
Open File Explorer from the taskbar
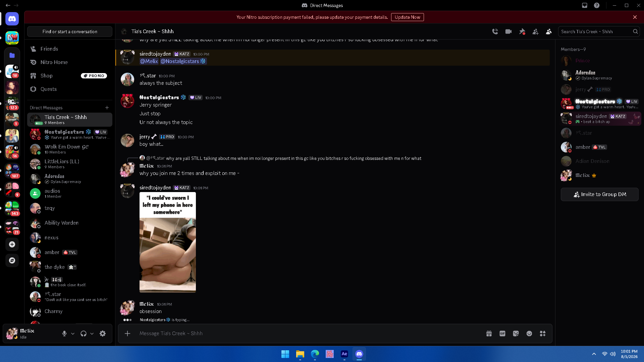[300, 354]
